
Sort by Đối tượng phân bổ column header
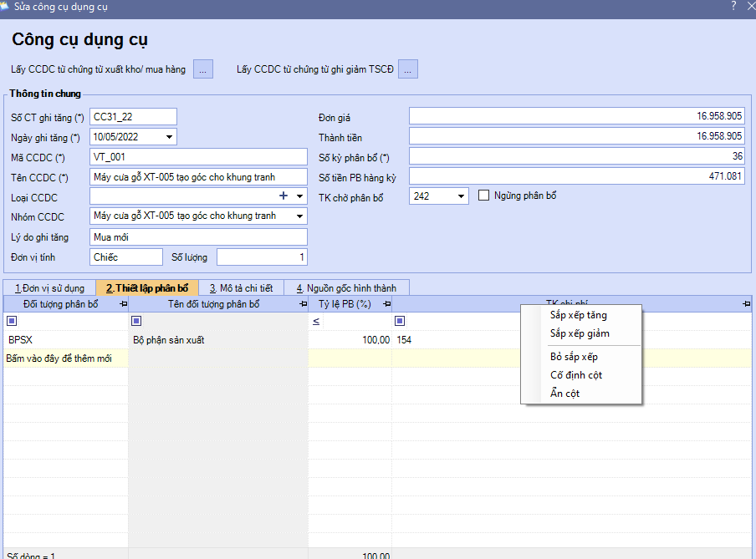pyautogui.click(x=61, y=304)
